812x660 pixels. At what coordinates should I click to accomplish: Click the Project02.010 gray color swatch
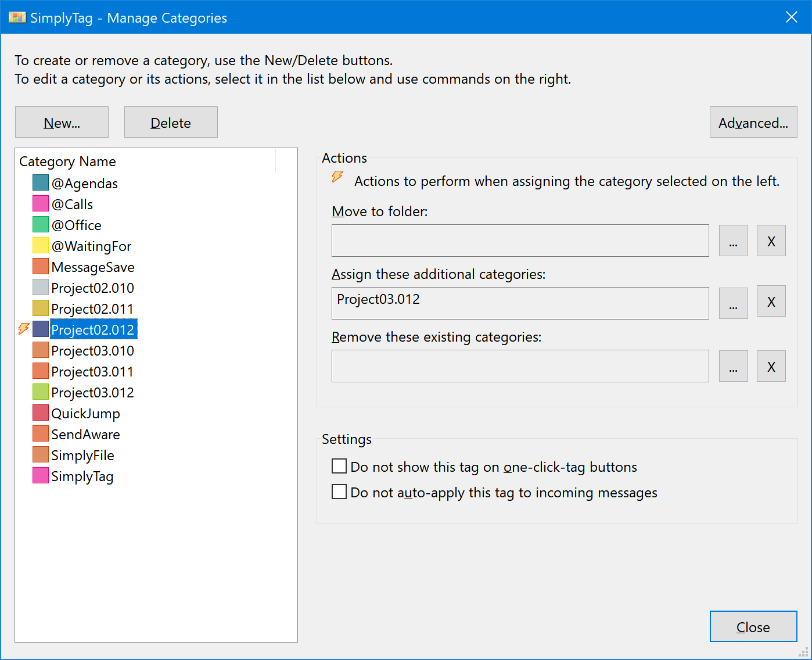(41, 287)
